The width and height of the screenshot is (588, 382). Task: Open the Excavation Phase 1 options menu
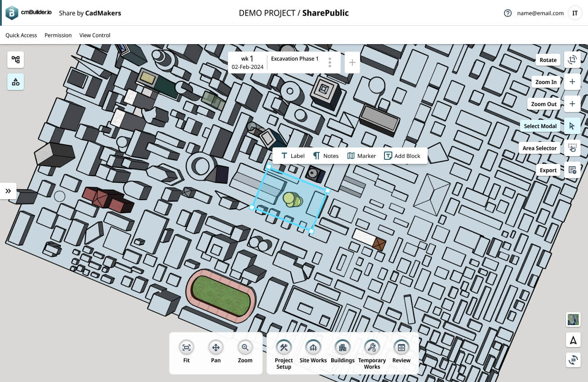(x=330, y=62)
